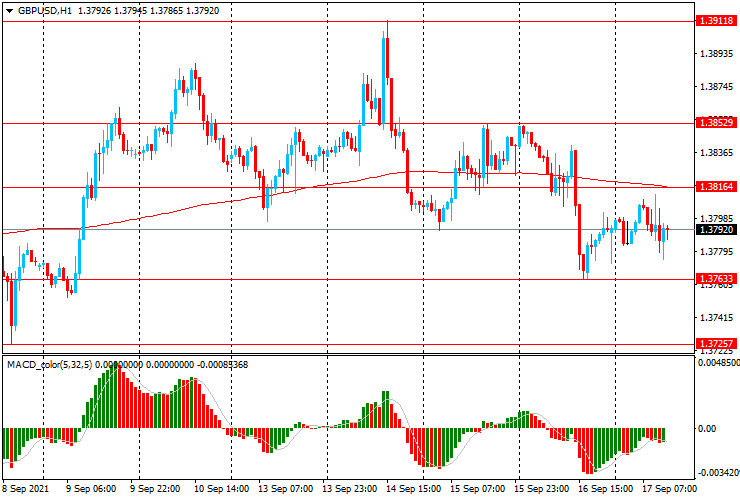Click the MACD scale top value 0.0048500
Screen dimensions: 740x500
pyautogui.click(x=719, y=363)
